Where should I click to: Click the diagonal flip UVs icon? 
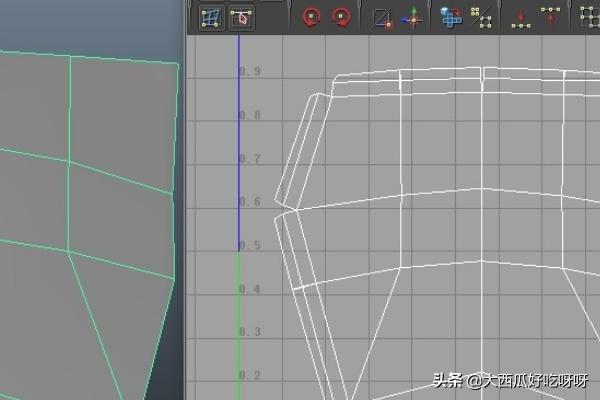coord(382,17)
